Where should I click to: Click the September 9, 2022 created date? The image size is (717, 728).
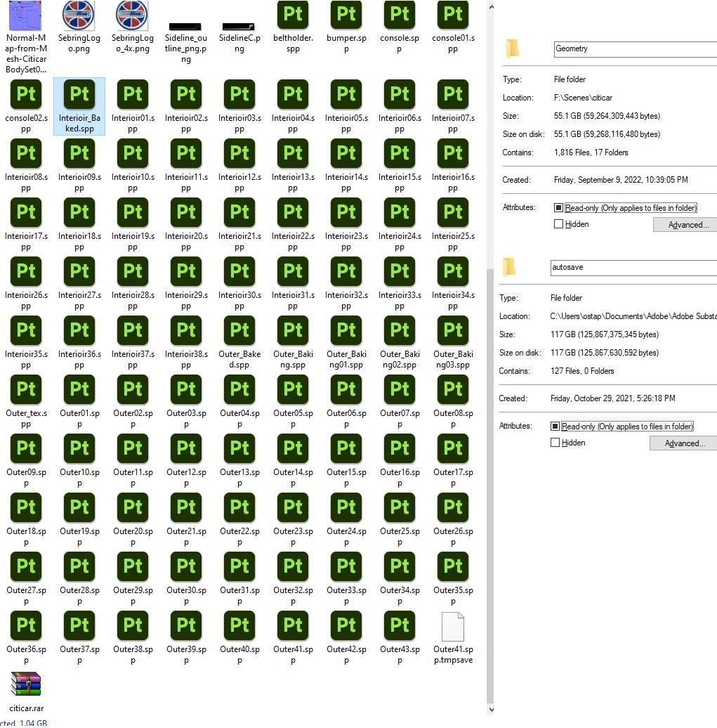point(621,180)
